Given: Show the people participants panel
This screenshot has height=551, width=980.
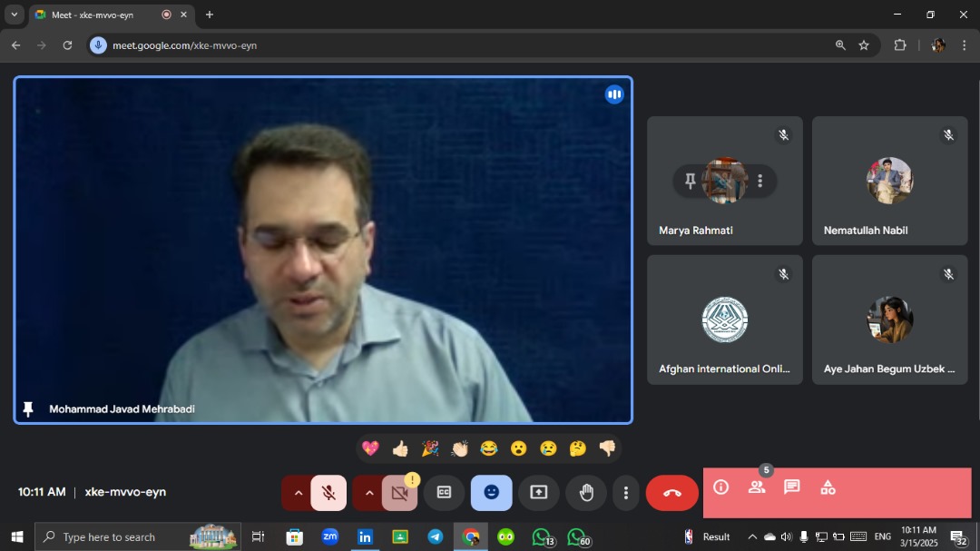Looking at the screenshot, I should 756,487.
